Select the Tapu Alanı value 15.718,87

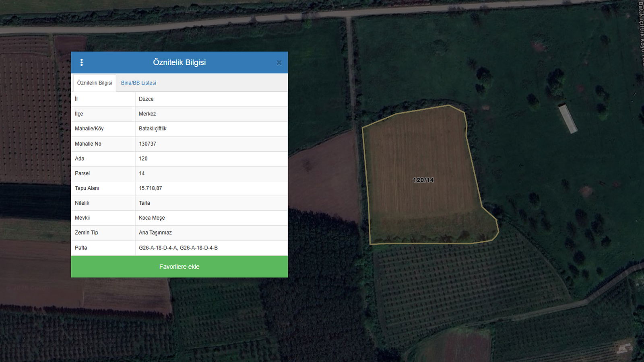pyautogui.click(x=151, y=188)
